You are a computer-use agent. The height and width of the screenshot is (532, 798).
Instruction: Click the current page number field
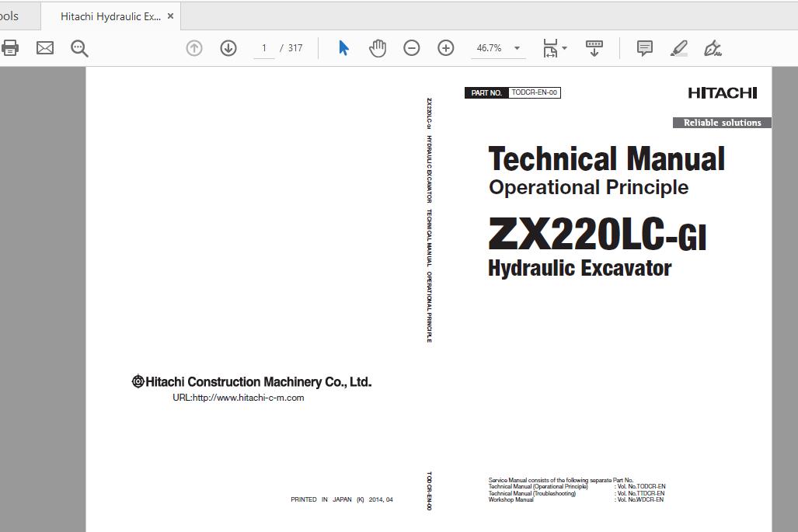(264, 48)
